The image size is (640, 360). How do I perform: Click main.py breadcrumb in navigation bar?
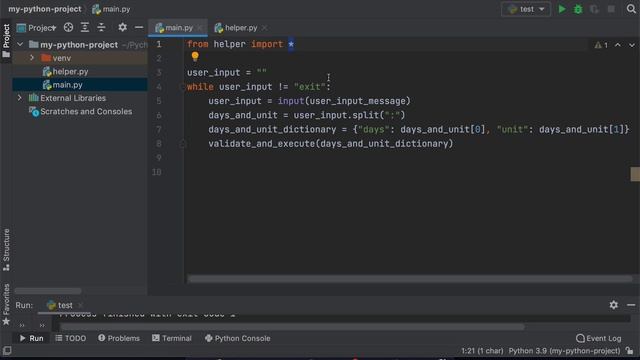111,9
